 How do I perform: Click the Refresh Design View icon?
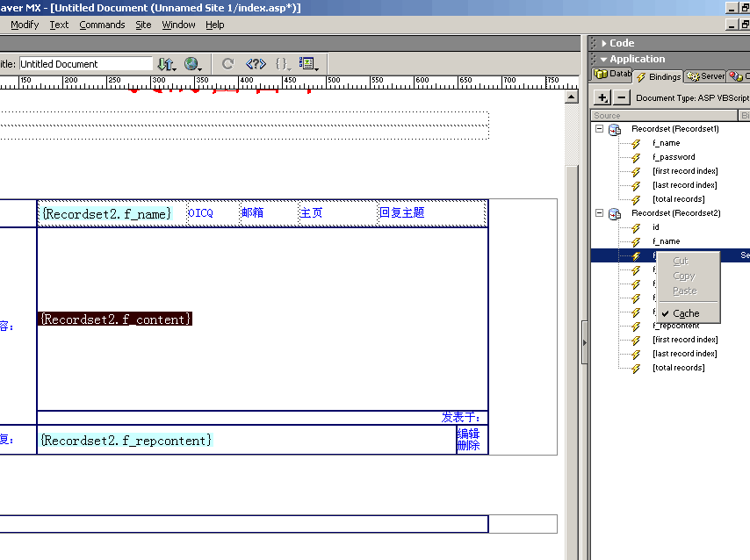click(227, 64)
